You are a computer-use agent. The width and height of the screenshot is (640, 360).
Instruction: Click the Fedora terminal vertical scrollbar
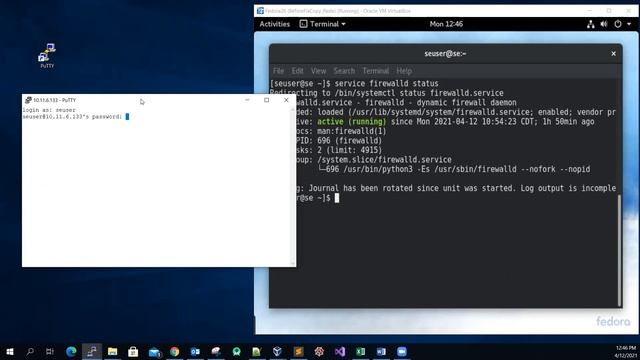(619, 251)
